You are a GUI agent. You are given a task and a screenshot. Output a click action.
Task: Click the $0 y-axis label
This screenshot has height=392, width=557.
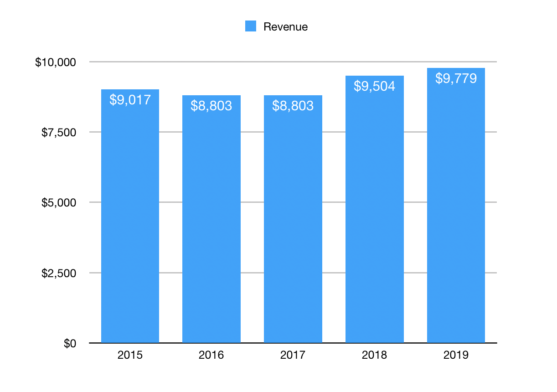69,343
